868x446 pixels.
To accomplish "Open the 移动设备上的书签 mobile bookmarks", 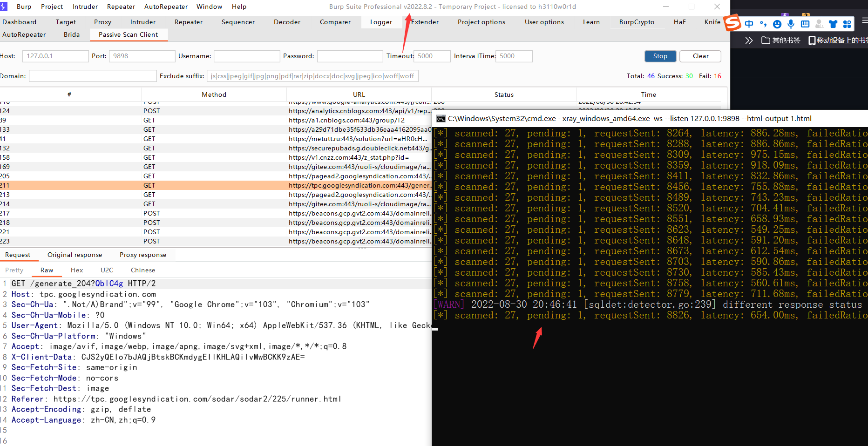I will [838, 41].
